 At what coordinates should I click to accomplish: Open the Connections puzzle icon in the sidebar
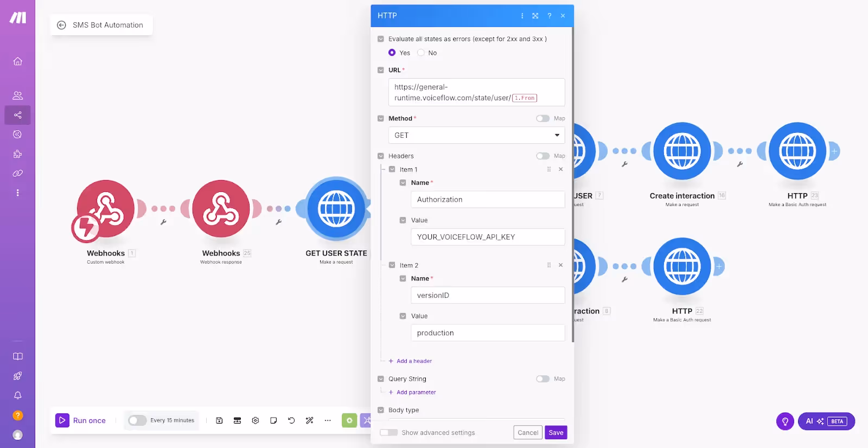[17, 154]
